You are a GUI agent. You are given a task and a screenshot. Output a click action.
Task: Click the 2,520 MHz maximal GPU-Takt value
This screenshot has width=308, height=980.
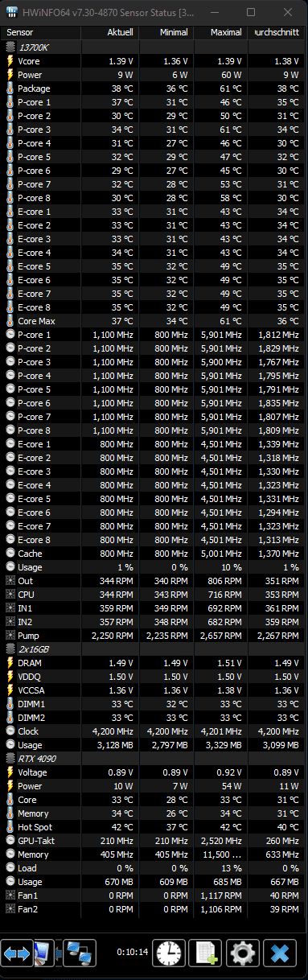click(222, 841)
